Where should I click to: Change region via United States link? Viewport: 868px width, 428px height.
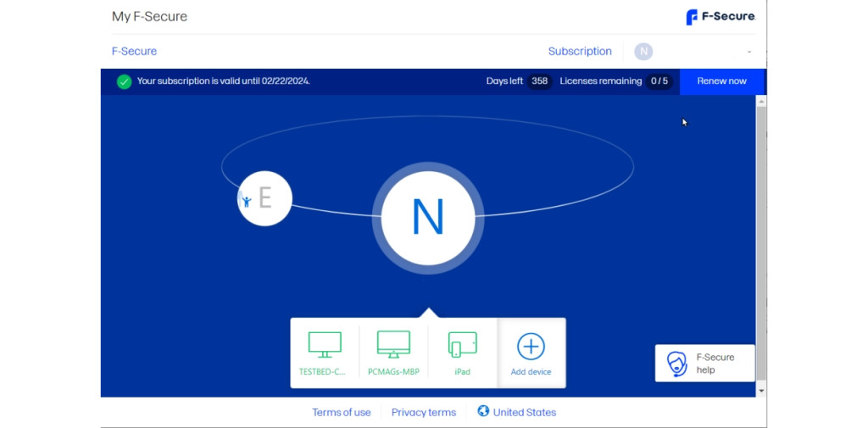525,413
